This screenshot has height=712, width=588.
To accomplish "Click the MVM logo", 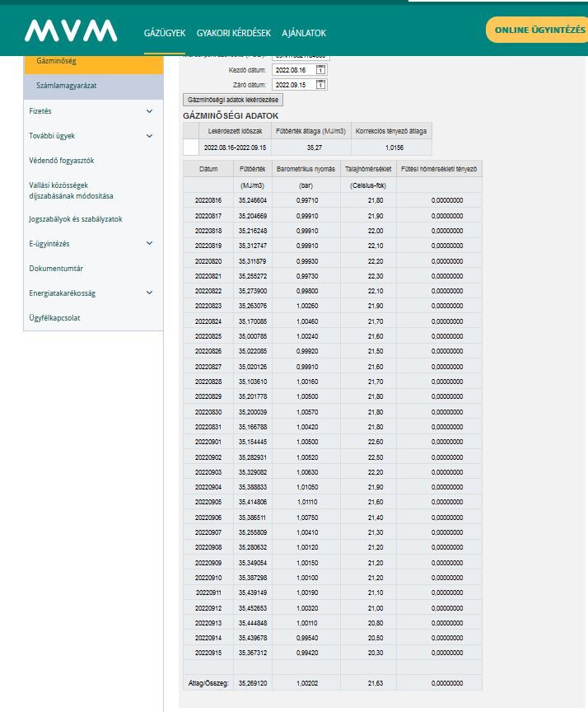I will [x=71, y=30].
